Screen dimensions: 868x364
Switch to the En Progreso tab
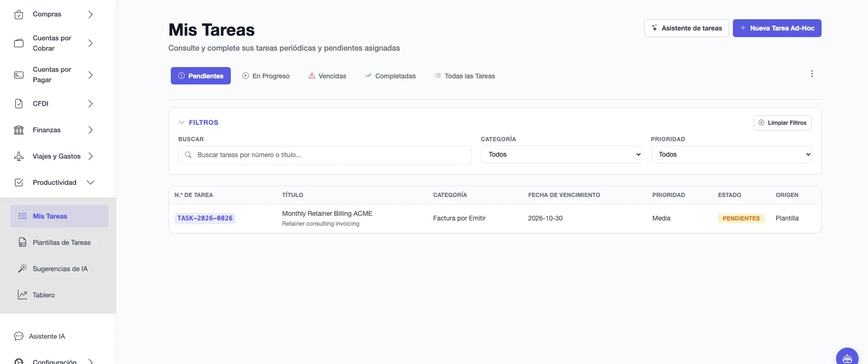pyautogui.click(x=266, y=76)
